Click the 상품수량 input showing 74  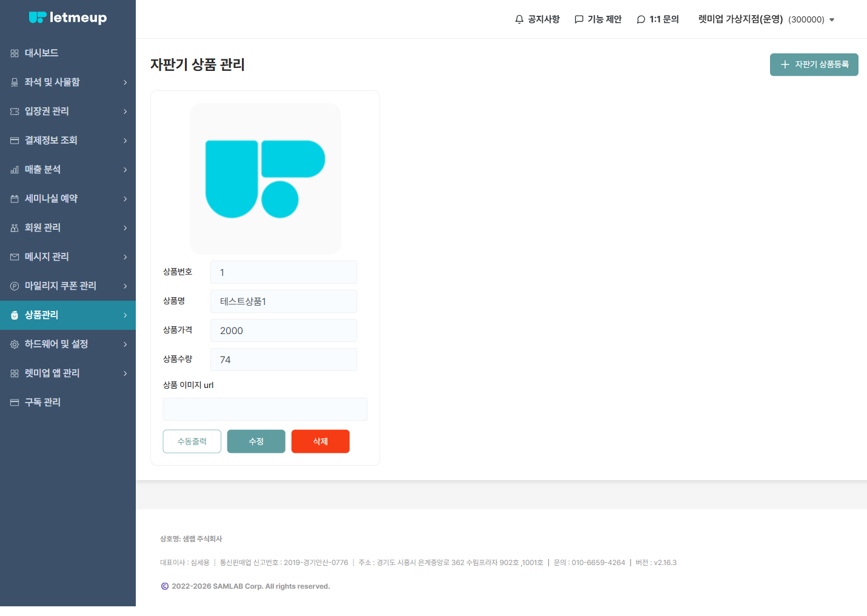point(284,360)
